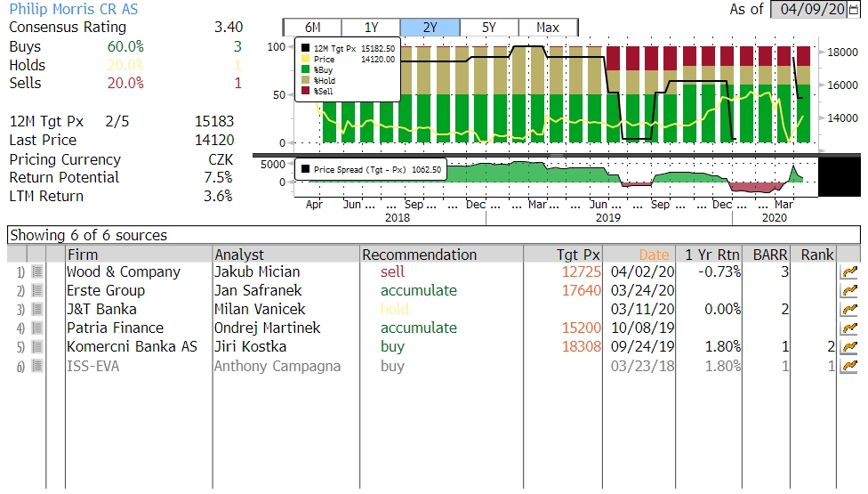Select the Patria Finance firm row
Image resolution: width=868 pixels, height=494 pixels.
click(x=115, y=328)
